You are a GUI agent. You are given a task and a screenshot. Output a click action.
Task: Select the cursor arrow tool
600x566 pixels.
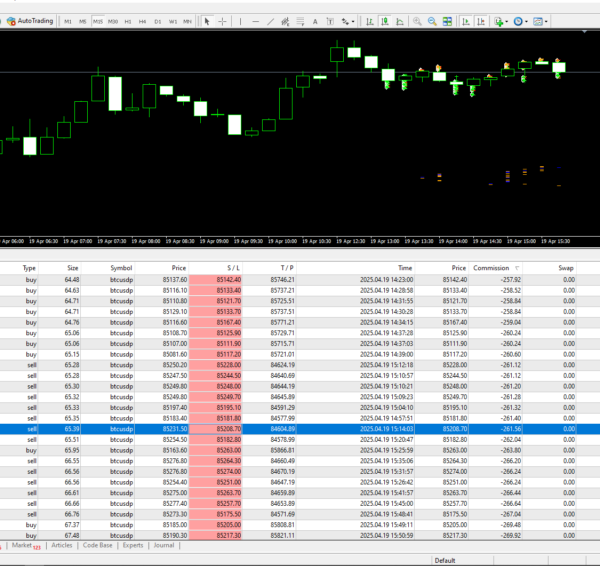(206, 21)
